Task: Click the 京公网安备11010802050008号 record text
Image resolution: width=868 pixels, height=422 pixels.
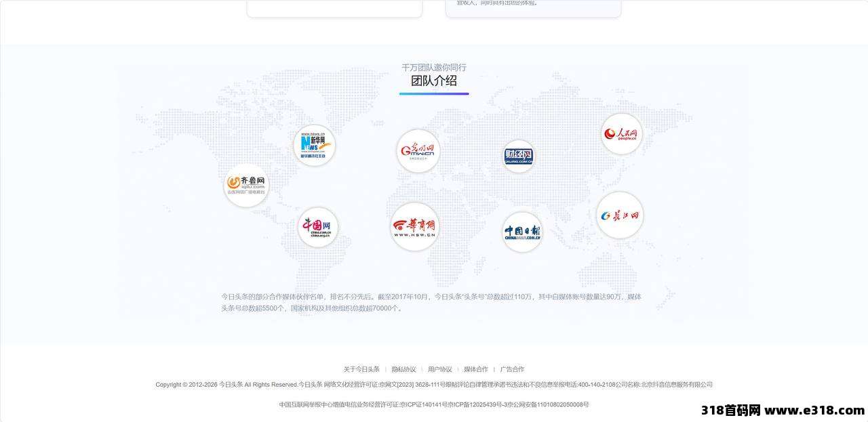Action: tap(547, 404)
